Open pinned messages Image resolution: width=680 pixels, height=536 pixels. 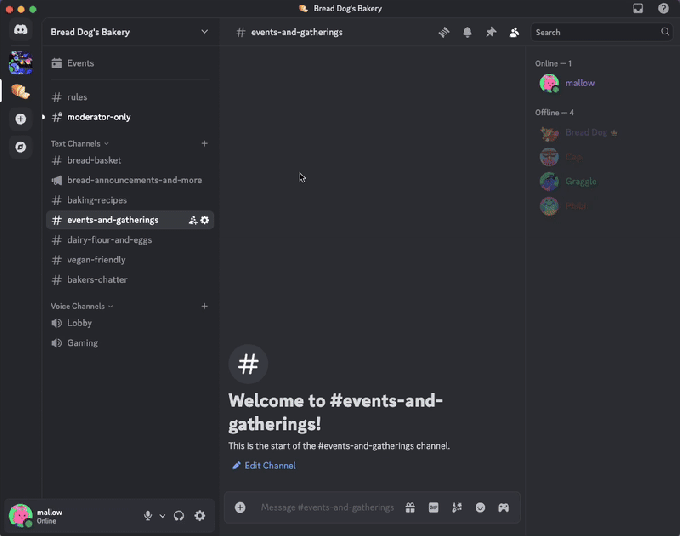point(491,32)
